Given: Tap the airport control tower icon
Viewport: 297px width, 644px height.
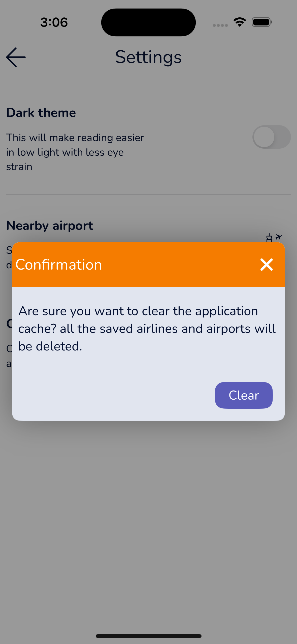Looking at the screenshot, I should pyautogui.click(x=269, y=238).
